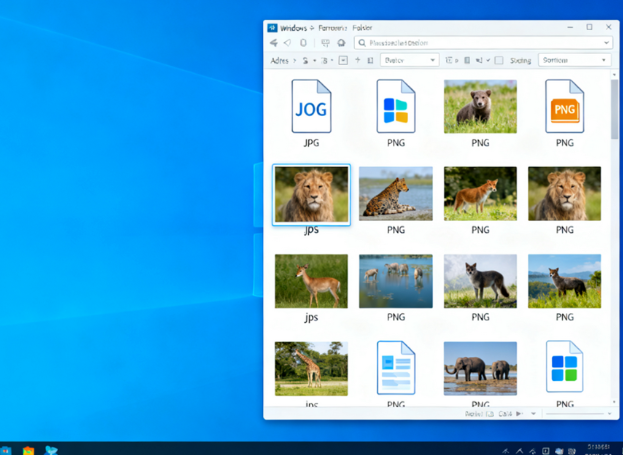This screenshot has height=455, width=623.
Task: Expand the Bvatcv combo box
Action: point(409,60)
